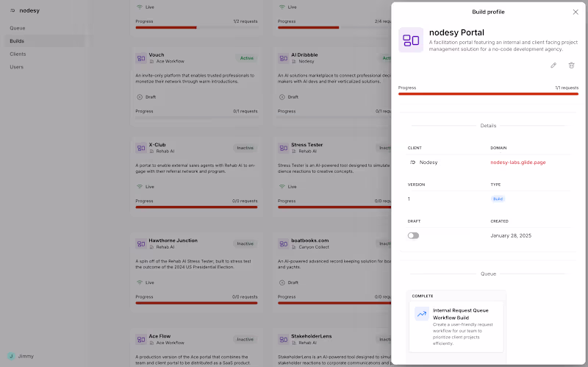Click the nodesy Portal build logo icon
The image size is (588, 367).
(411, 40)
